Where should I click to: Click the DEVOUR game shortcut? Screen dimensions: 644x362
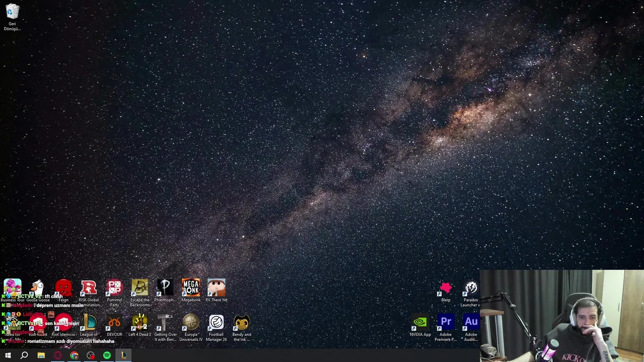point(114,325)
